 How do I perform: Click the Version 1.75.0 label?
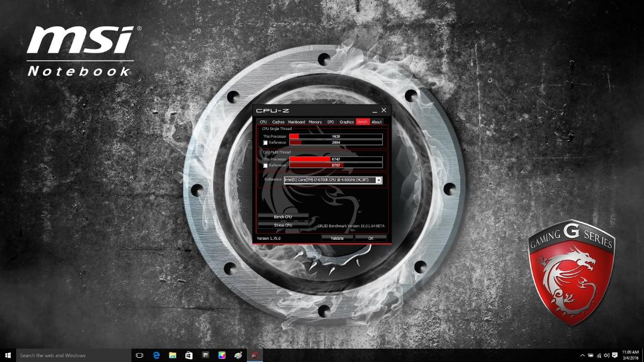click(x=268, y=239)
